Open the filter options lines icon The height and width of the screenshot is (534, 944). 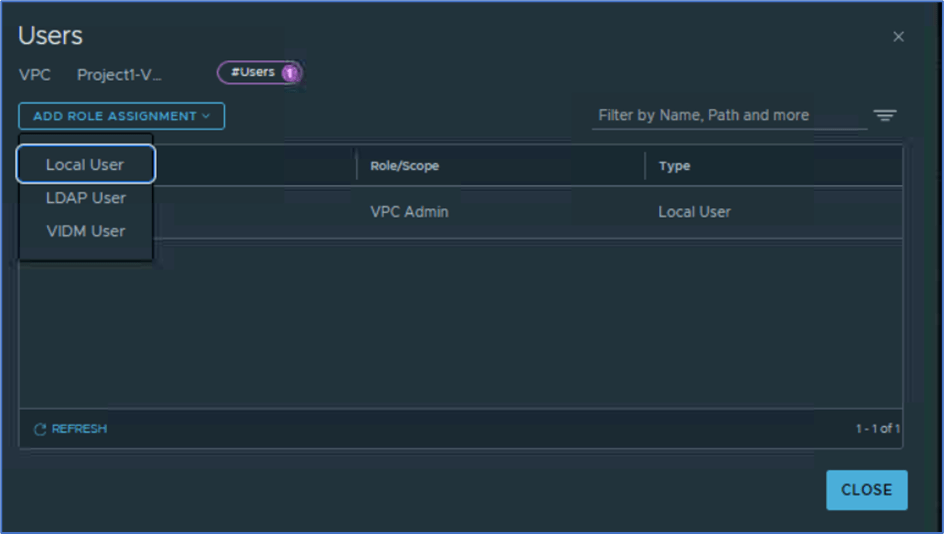click(x=885, y=116)
